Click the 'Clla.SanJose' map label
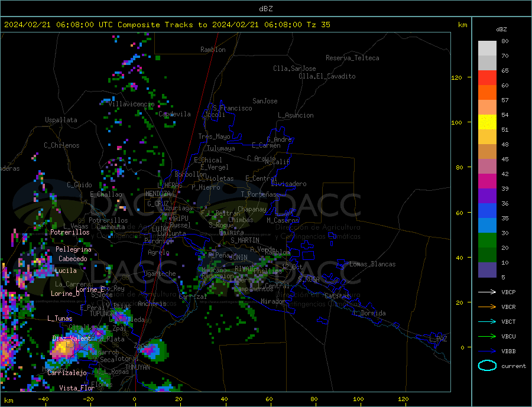532x407 pixels. point(294,69)
